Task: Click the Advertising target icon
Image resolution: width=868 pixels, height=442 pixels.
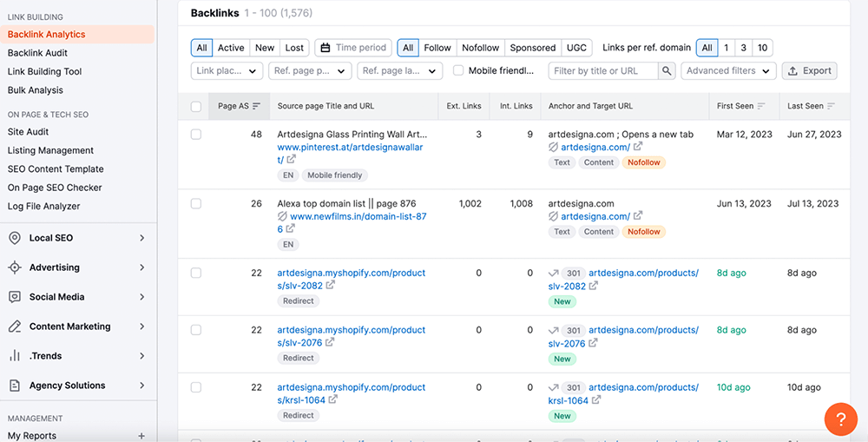Action: click(15, 267)
